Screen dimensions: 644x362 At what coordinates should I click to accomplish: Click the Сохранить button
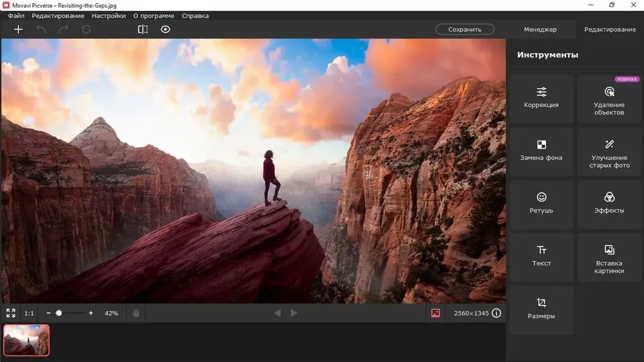[x=464, y=29]
